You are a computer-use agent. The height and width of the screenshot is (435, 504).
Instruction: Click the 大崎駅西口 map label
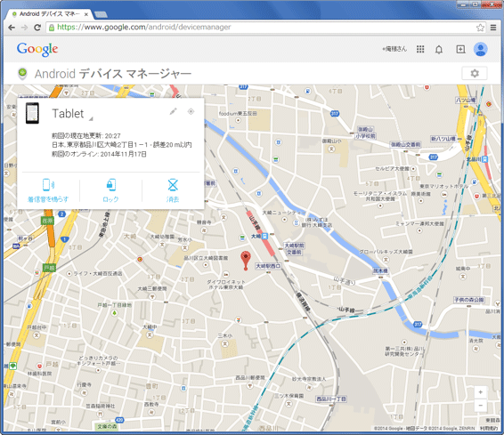268,266
